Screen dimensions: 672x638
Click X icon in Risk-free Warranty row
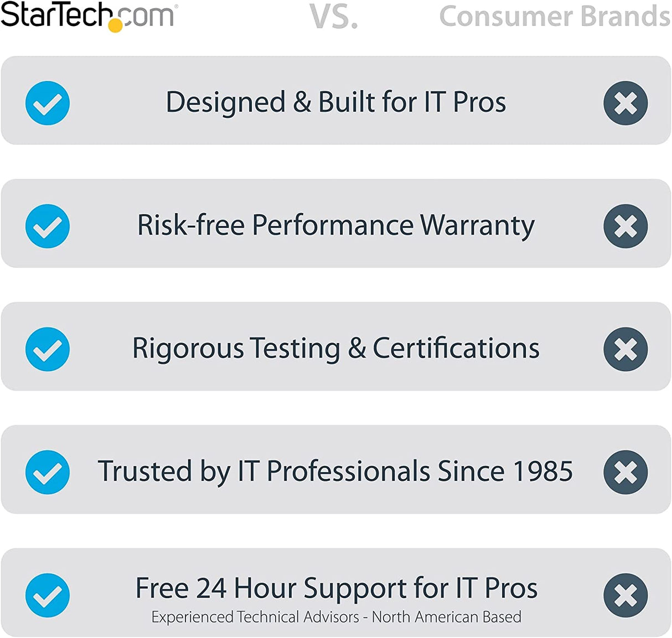pos(626,226)
